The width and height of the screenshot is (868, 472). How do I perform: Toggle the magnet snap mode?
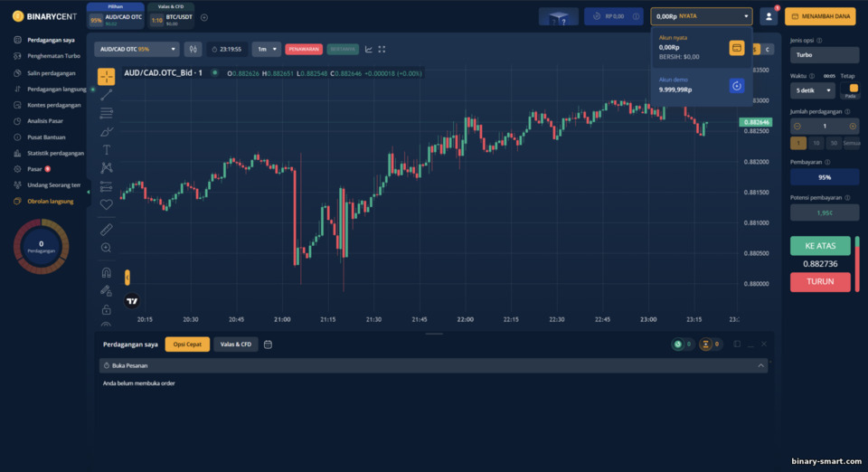(x=107, y=272)
